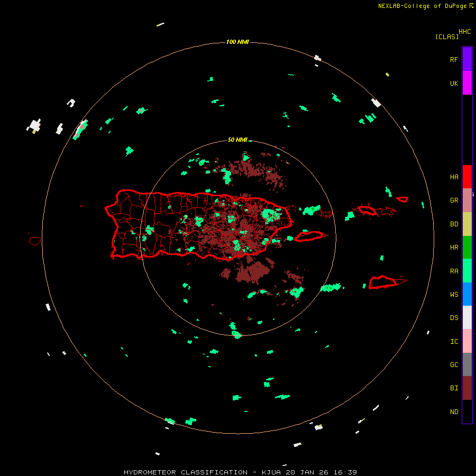Click the ND legend label
The width and height of the screenshot is (476, 476).
454,412
